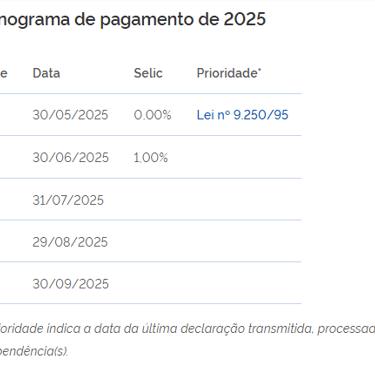
Task: Click the footnote about última declaração transmitida
Action: click(187, 329)
